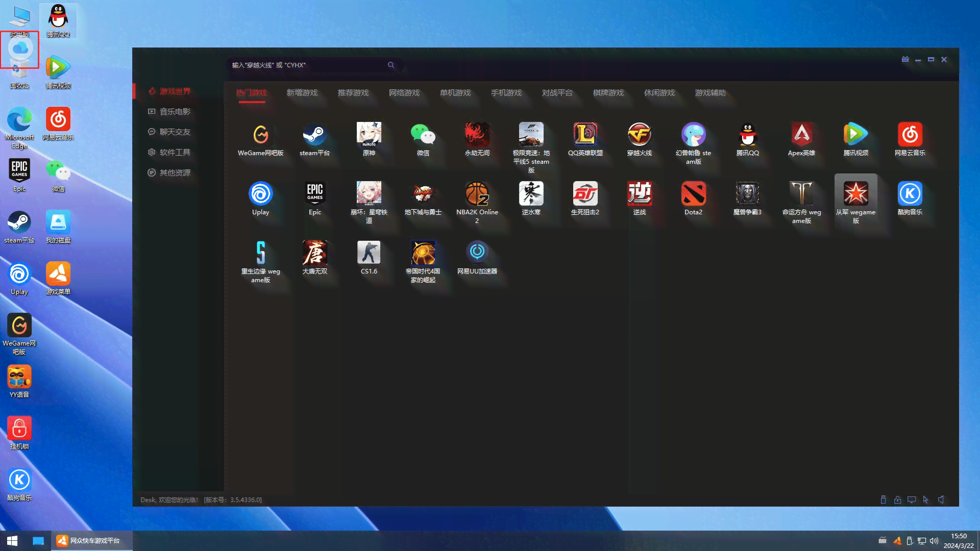Switch to the 推荐游戏 tab
This screenshot has width=980, height=551.
pos(353,93)
